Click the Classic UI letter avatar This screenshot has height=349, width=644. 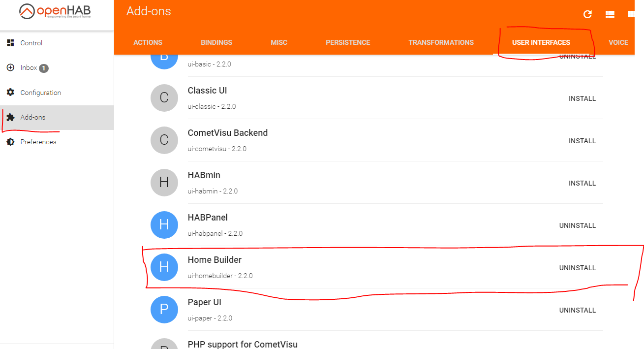[x=164, y=98]
